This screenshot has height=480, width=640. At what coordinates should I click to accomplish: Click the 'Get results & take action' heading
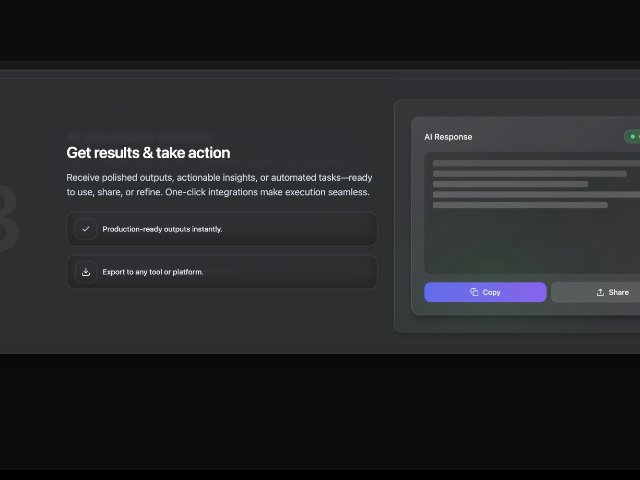pyautogui.click(x=148, y=153)
